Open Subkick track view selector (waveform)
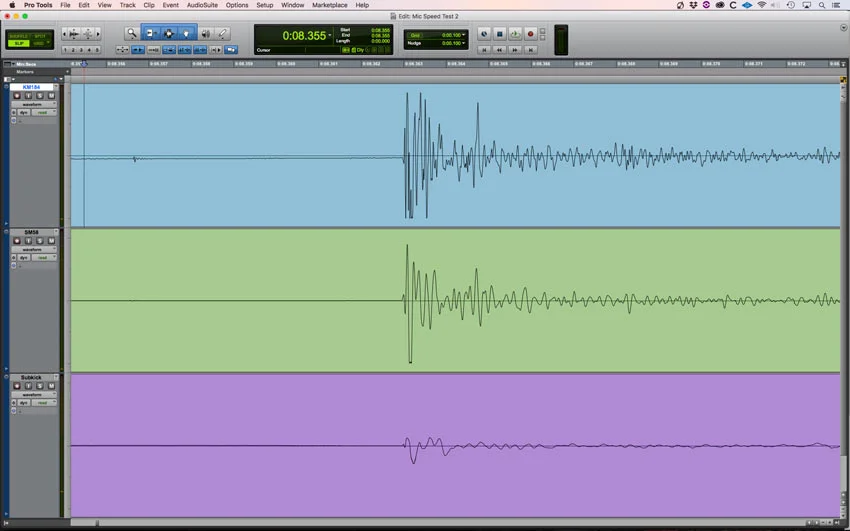Viewport: 850px width, 531px height. click(x=34, y=394)
